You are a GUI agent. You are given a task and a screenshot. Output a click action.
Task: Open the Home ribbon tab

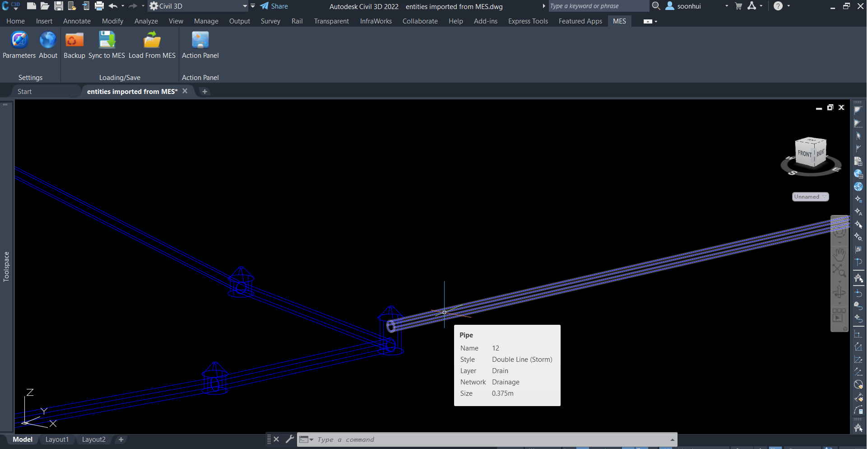pyautogui.click(x=15, y=21)
